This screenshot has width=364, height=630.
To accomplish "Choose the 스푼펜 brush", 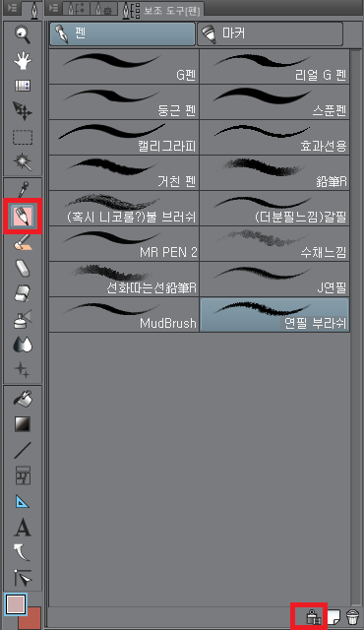I will (x=274, y=101).
